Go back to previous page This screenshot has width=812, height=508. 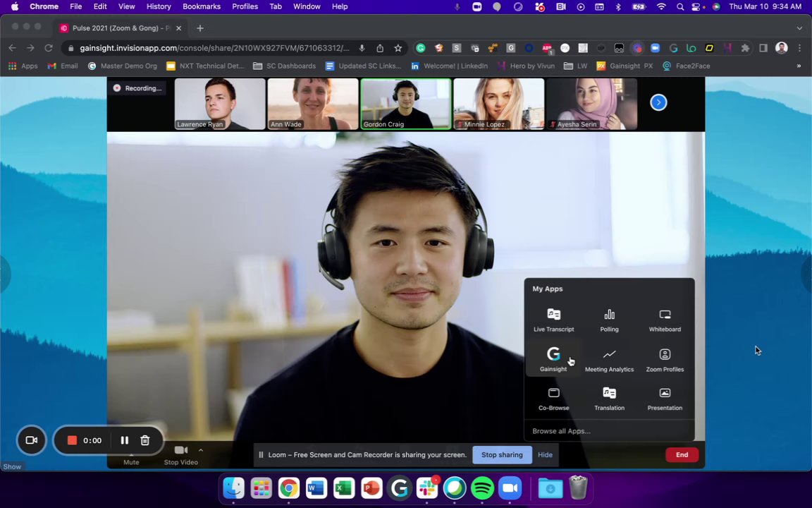[x=13, y=48]
